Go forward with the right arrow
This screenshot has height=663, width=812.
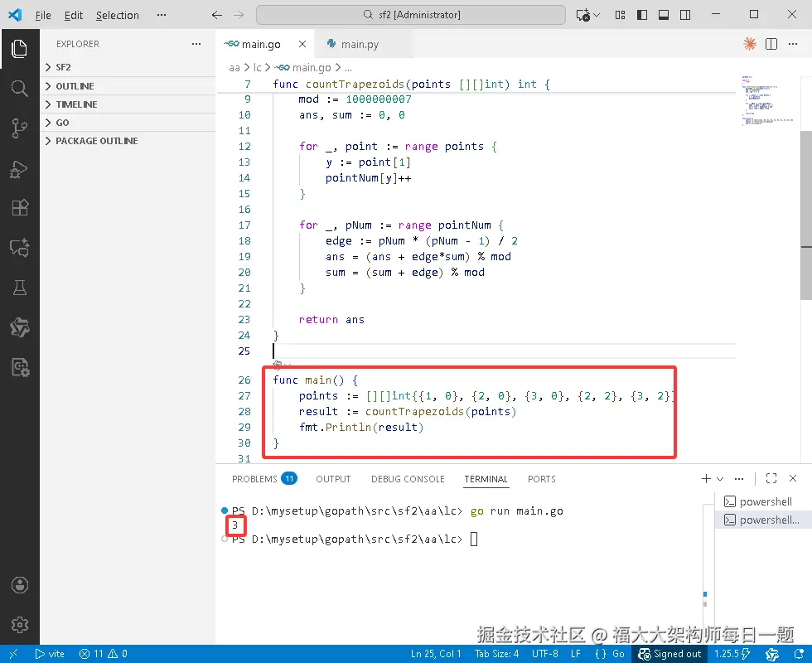click(x=239, y=15)
